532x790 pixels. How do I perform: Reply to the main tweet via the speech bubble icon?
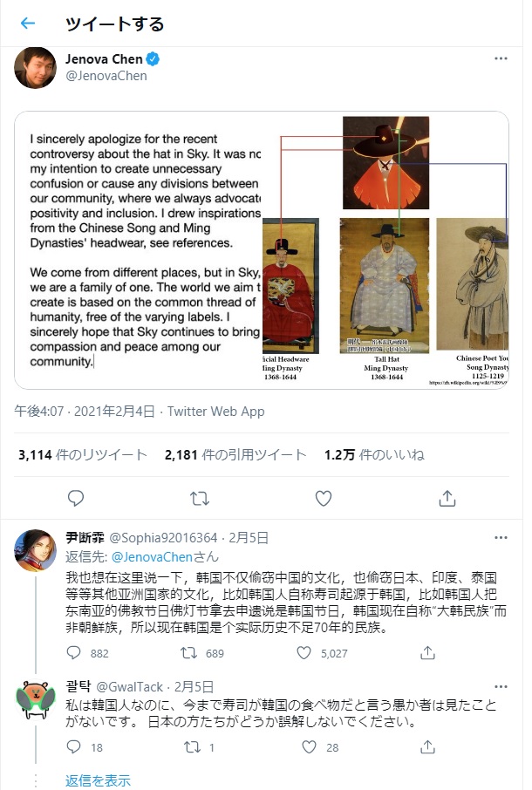[x=76, y=498]
